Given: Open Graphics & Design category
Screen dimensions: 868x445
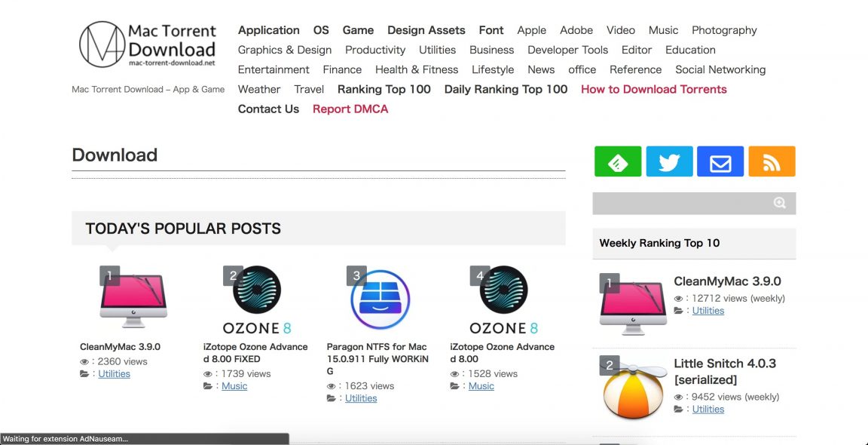Looking at the screenshot, I should point(285,50).
